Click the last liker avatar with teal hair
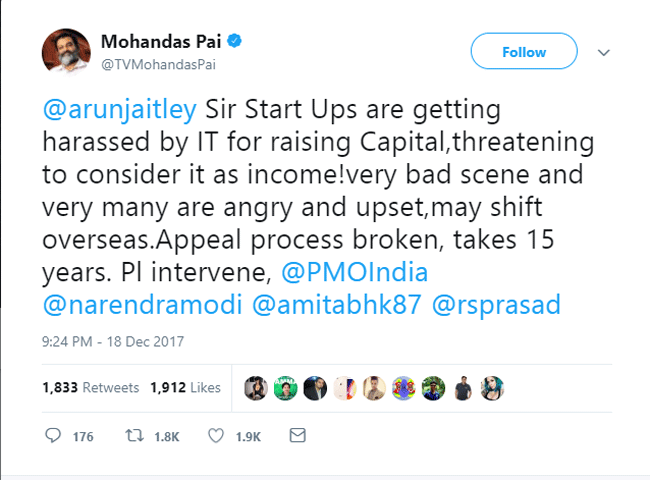This screenshot has height=480, width=650. (x=492, y=387)
